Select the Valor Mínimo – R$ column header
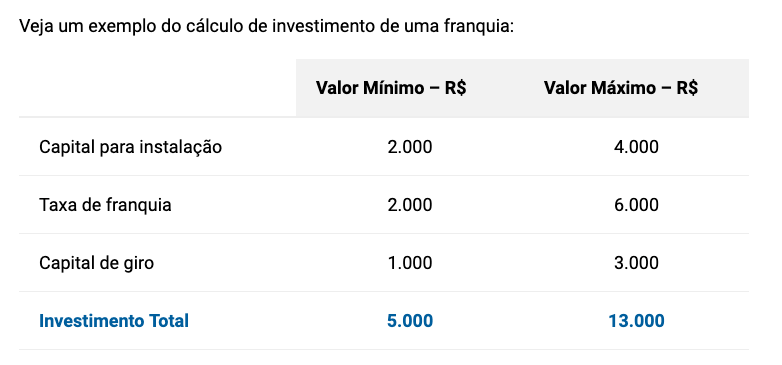 click(391, 88)
